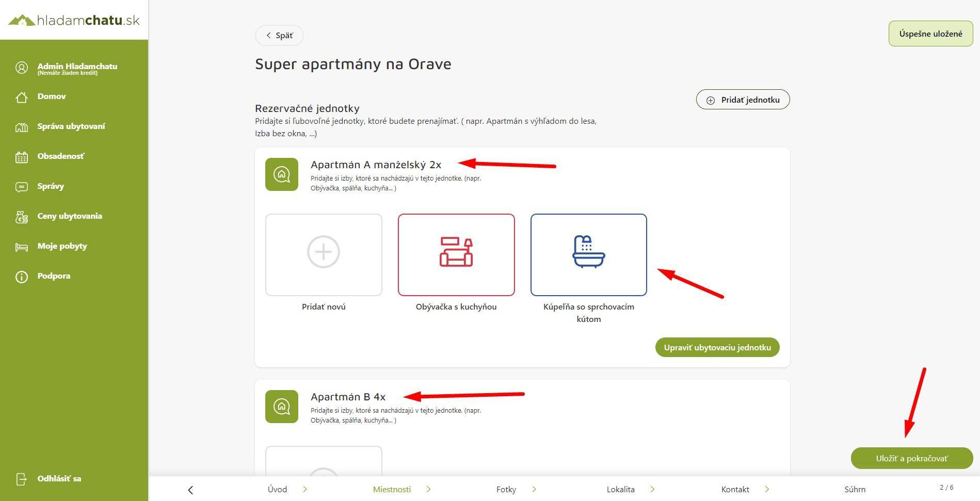
Task: Click the Apartmán A manželský 2x title
Action: pyautogui.click(x=376, y=165)
